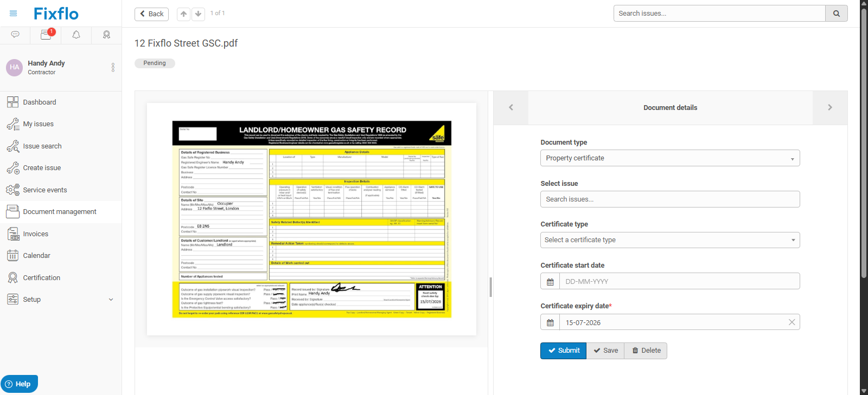Open calendar picker for Certificate start date

[x=550, y=281]
